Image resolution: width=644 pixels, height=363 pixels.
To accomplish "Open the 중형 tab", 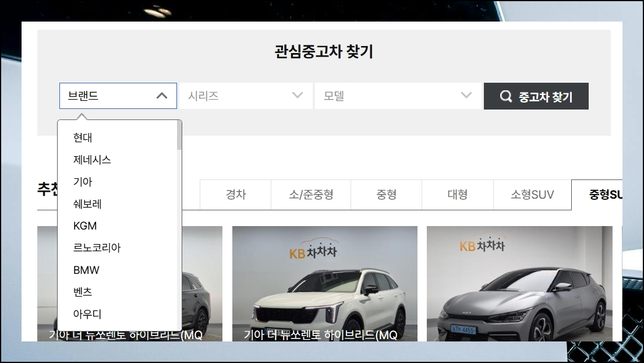I will (386, 195).
